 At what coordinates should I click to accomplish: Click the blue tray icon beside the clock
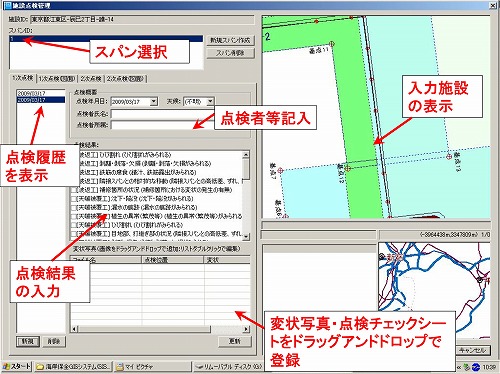[476, 367]
